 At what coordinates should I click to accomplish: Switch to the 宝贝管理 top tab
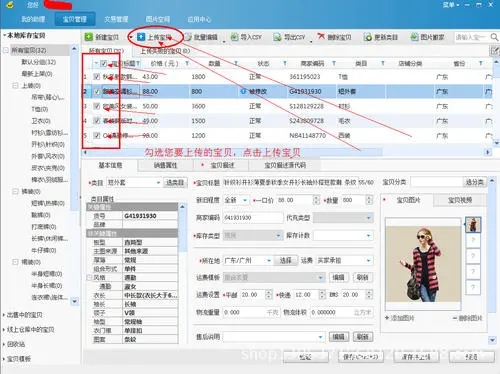[75, 19]
